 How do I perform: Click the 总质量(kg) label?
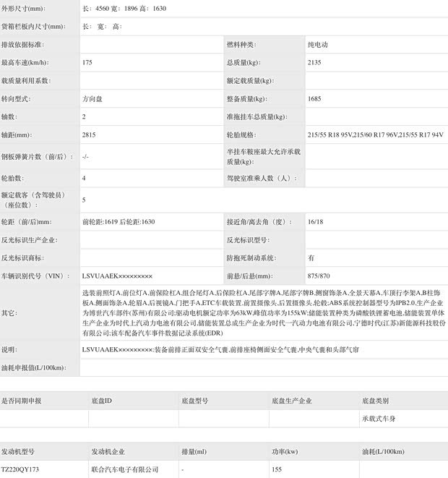244,62
